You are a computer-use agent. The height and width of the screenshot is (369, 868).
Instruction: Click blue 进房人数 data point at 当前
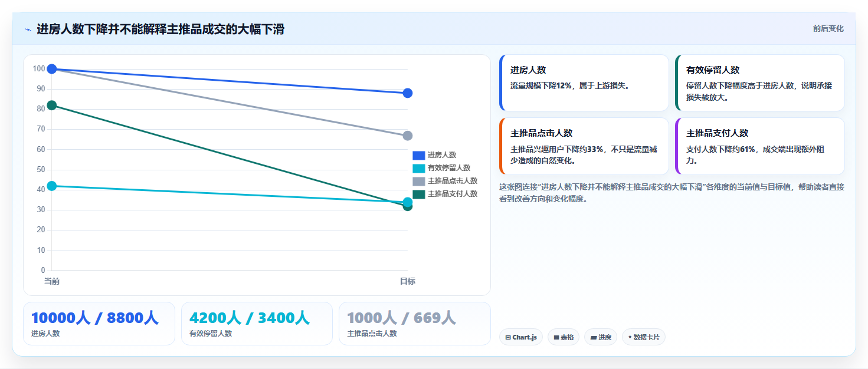52,69
